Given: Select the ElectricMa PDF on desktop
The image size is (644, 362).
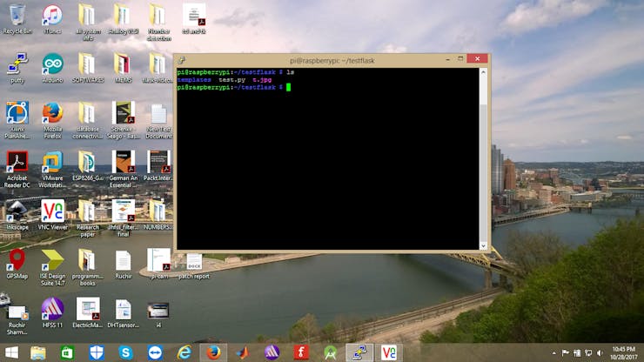Looking at the screenshot, I should click(88, 312).
